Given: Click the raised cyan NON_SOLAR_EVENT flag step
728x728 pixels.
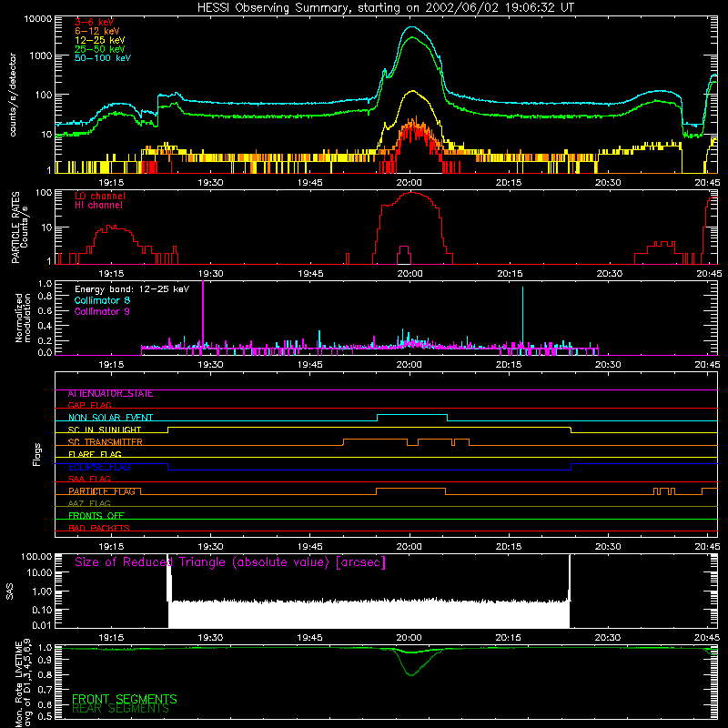Looking at the screenshot, I should point(412,415).
